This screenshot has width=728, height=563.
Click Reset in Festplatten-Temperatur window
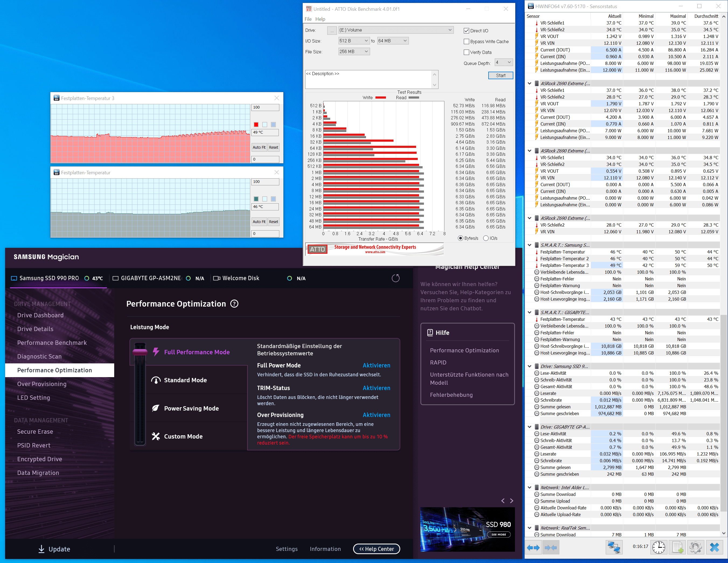273,222
